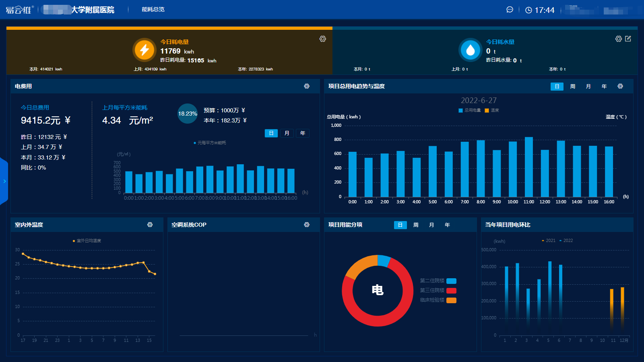Expand the left sidebar arrow handle
This screenshot has height=362, width=644.
[x=4, y=181]
